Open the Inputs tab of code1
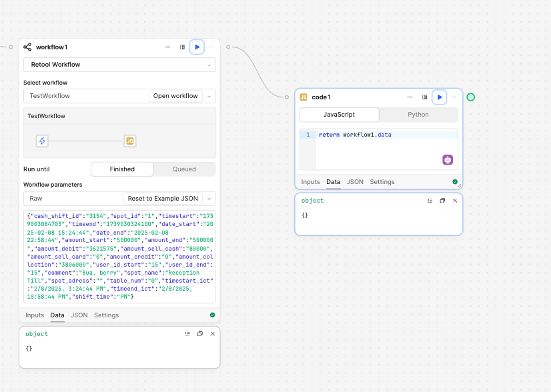This screenshot has width=551, height=392. (310, 182)
